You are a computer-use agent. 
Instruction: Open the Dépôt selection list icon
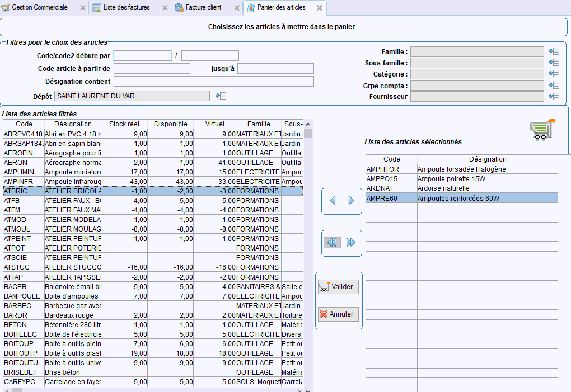point(221,96)
